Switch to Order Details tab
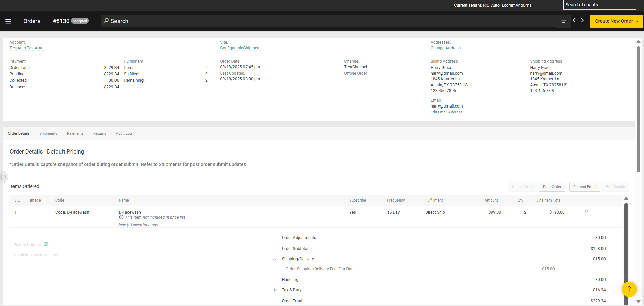 pos(19,133)
